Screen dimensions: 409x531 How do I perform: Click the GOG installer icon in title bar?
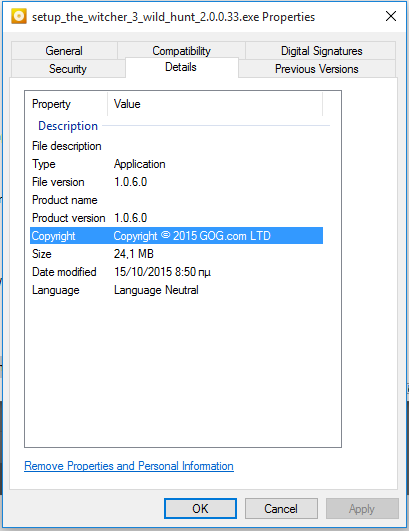point(19,17)
